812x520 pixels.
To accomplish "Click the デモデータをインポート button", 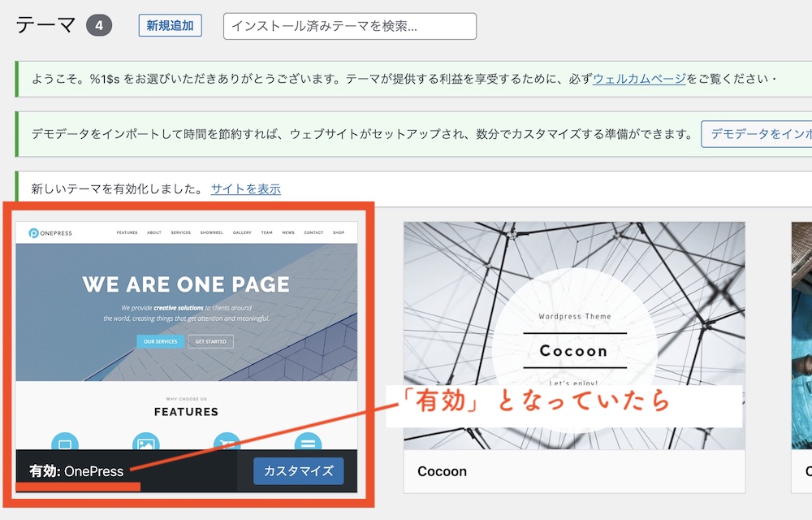I will [x=757, y=134].
